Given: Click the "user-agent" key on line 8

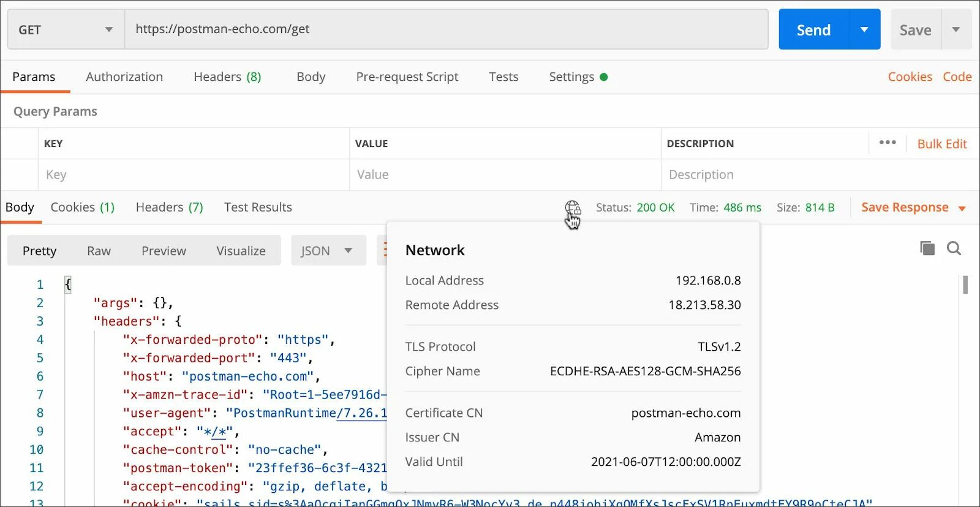Looking at the screenshot, I should click(167, 413).
